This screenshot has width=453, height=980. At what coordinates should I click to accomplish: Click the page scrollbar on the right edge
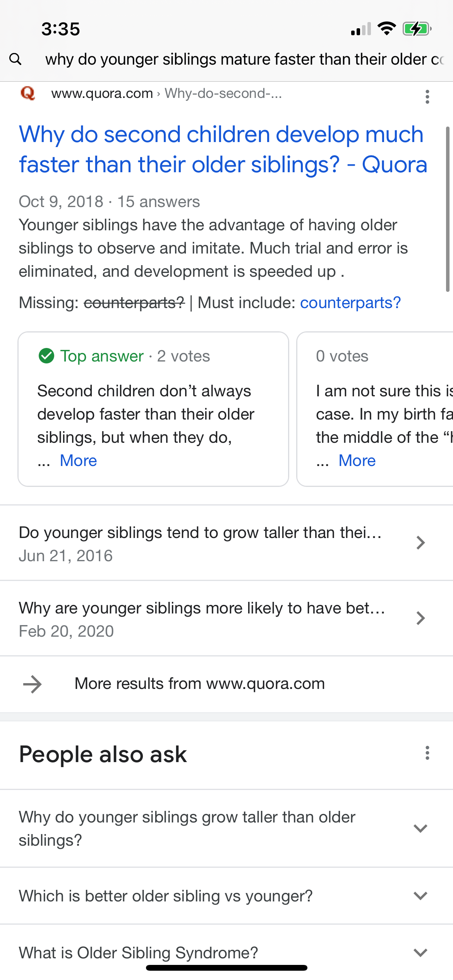448,209
